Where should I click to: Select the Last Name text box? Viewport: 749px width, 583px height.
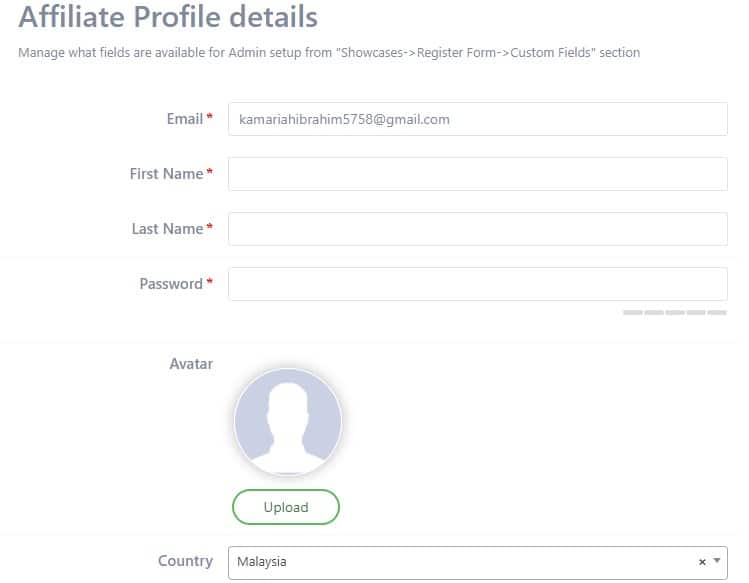click(x=477, y=229)
